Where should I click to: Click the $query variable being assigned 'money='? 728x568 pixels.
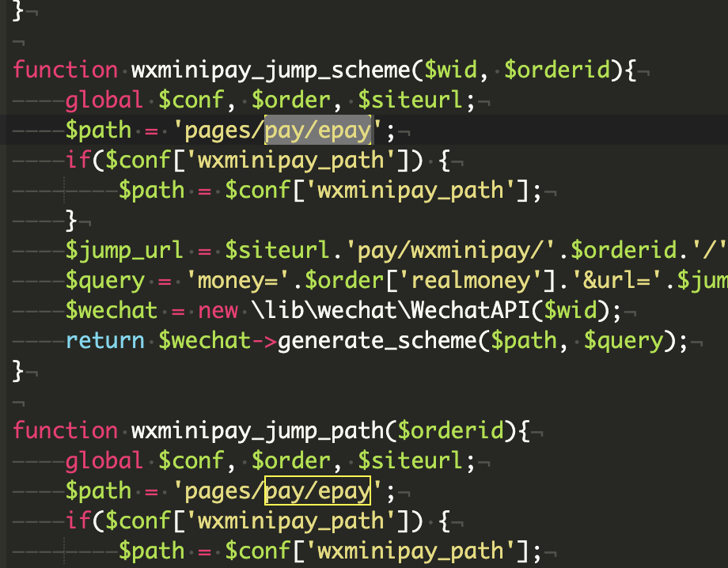pos(105,281)
